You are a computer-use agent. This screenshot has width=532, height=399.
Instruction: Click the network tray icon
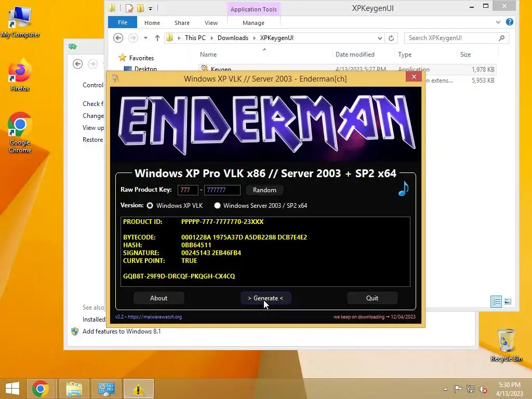click(x=470, y=389)
